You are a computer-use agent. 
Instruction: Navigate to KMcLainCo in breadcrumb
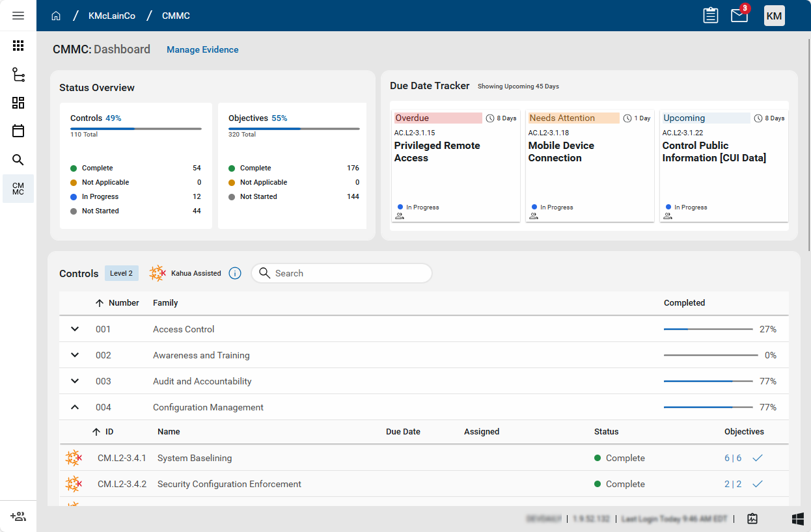(112, 16)
